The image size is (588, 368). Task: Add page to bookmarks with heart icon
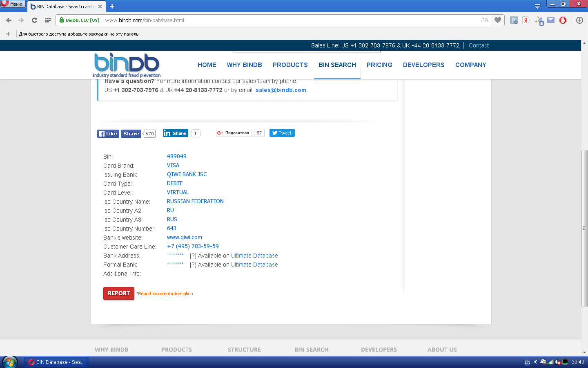point(497,20)
